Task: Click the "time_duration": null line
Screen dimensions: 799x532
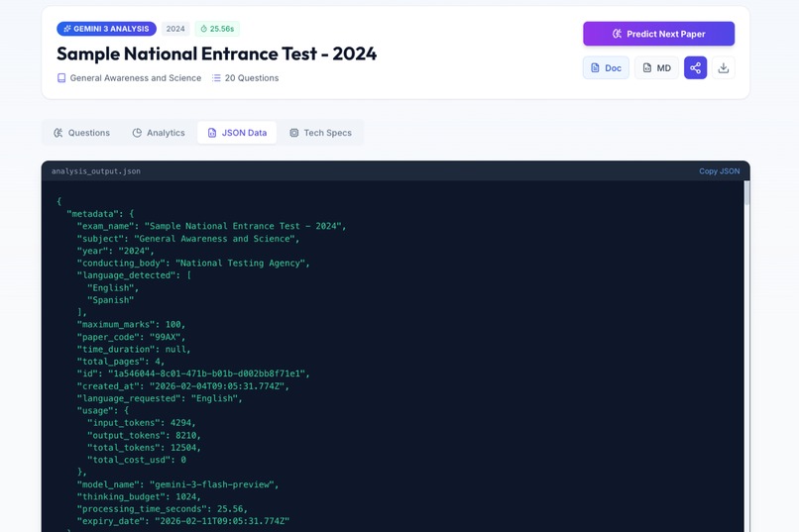Action: (134, 350)
